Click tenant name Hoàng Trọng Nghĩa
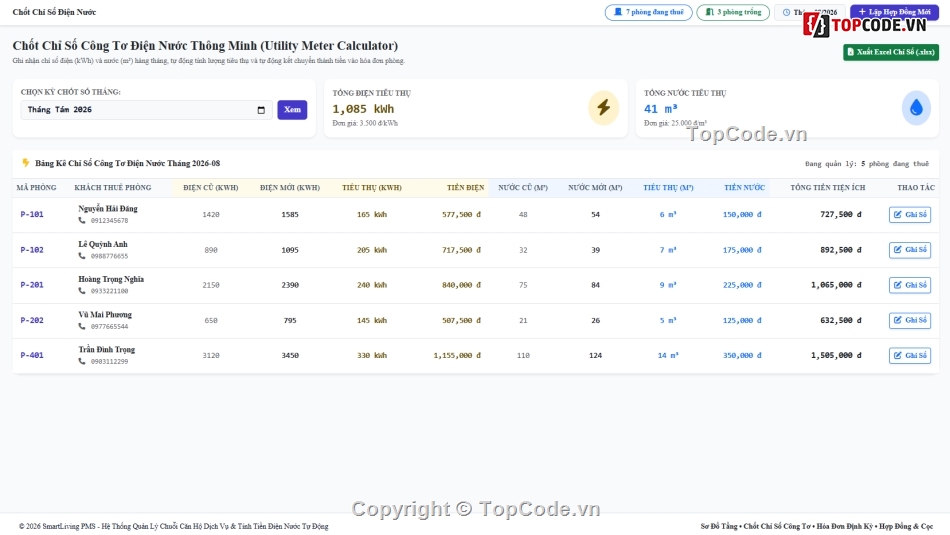This screenshot has width=950, height=535. [111, 279]
